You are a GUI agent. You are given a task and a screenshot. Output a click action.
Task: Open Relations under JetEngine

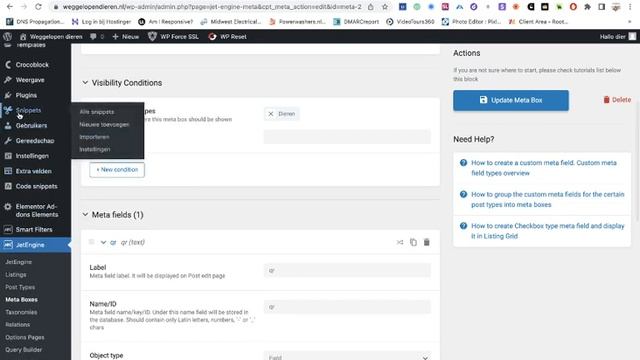18,324
